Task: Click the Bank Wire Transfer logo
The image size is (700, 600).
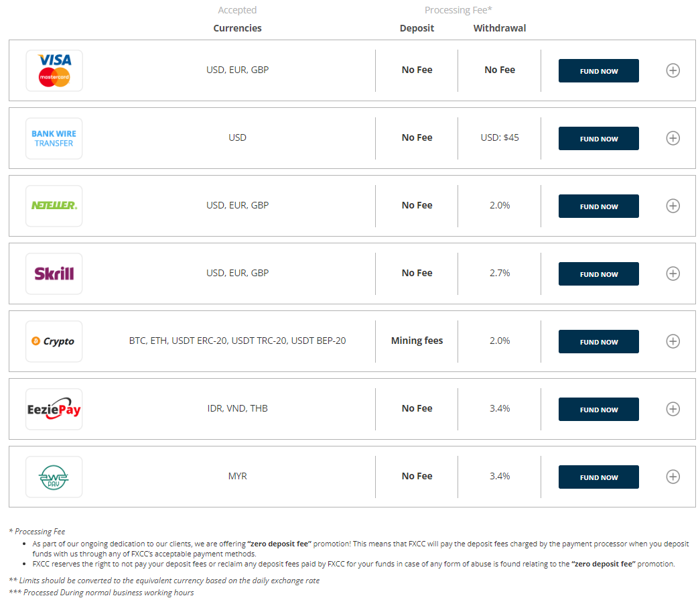Action: pyautogui.click(x=54, y=138)
